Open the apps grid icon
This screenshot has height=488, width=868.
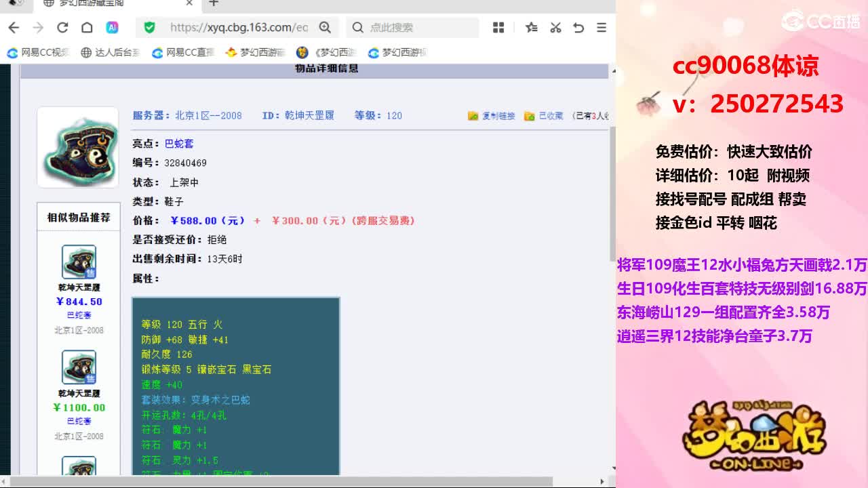pos(498,27)
